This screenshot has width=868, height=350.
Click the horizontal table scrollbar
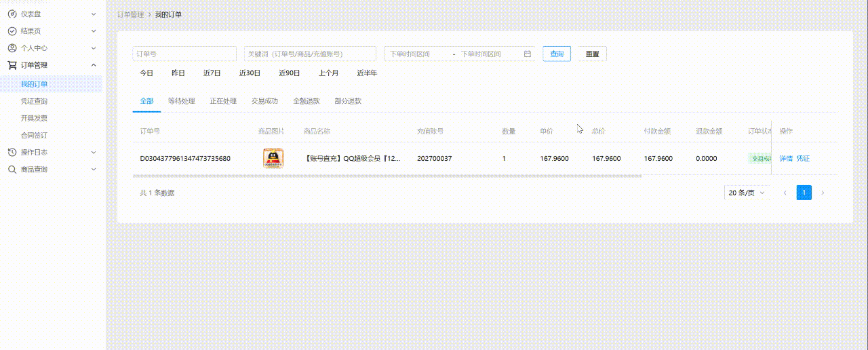point(387,176)
